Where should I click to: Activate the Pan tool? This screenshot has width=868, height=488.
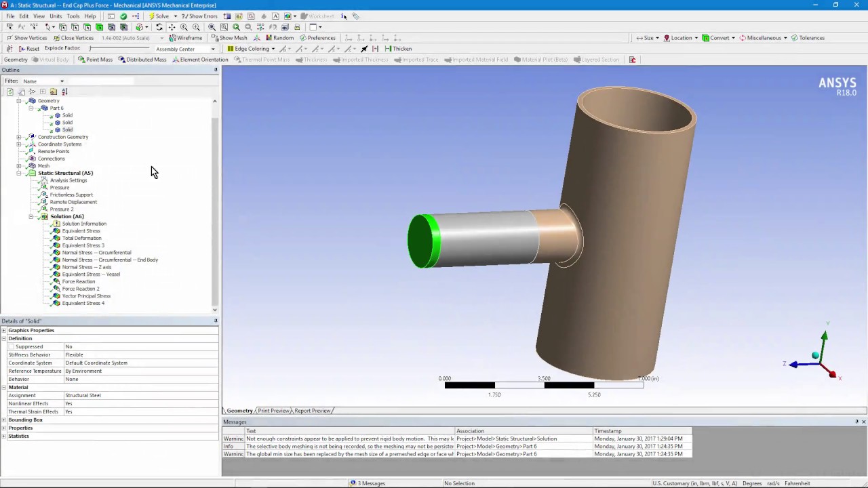(x=172, y=27)
